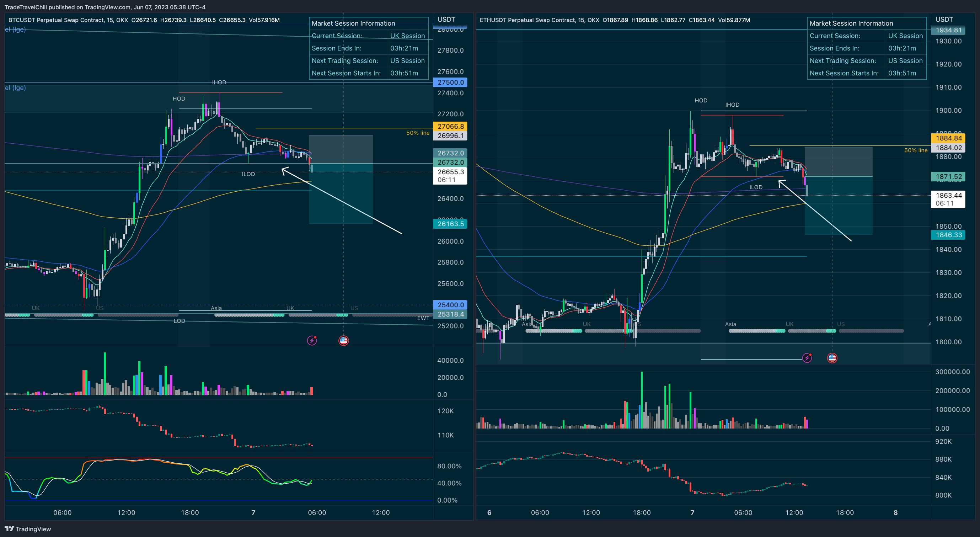This screenshot has width=980, height=537.
Task: Open the TradingView logo link at bottom
Action: click(28, 528)
